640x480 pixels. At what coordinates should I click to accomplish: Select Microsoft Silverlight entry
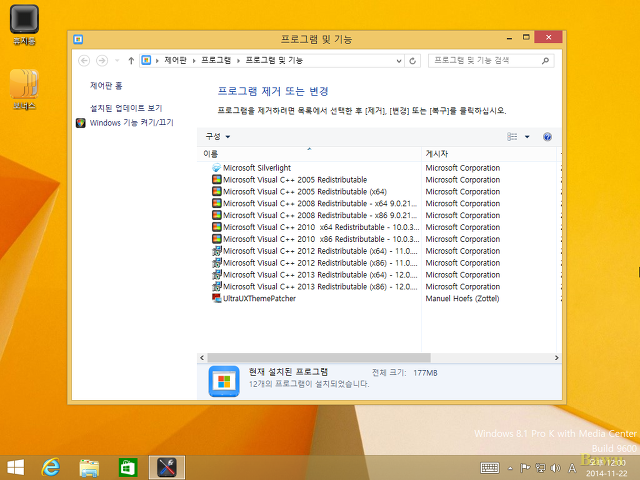click(257, 168)
